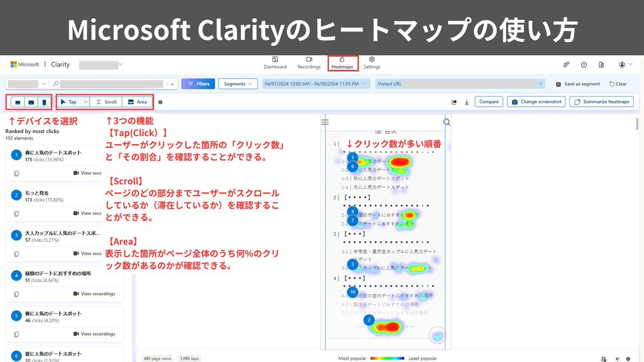The height and width of the screenshot is (362, 644).
Task: Click the download heatmap icon
Action: click(x=466, y=102)
